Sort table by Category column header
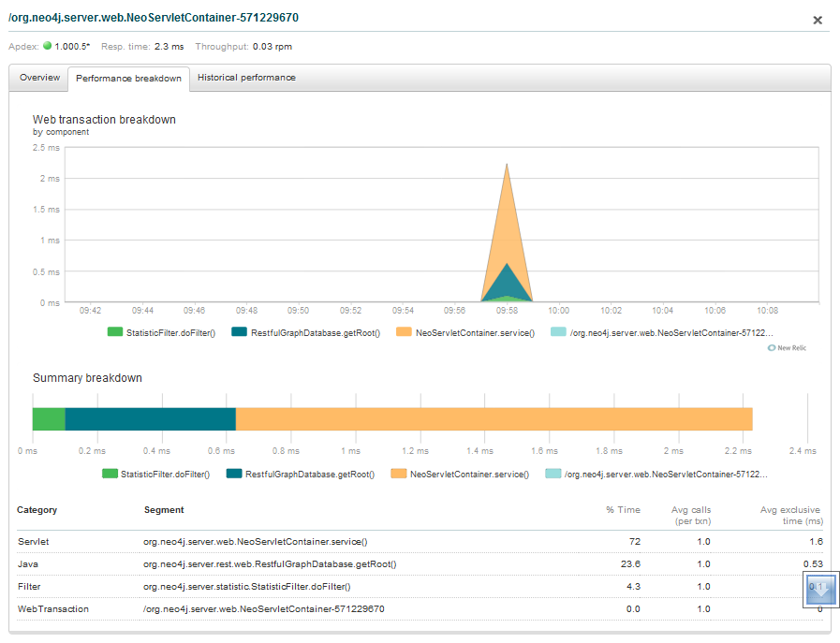The image size is (840, 643). 37,510
